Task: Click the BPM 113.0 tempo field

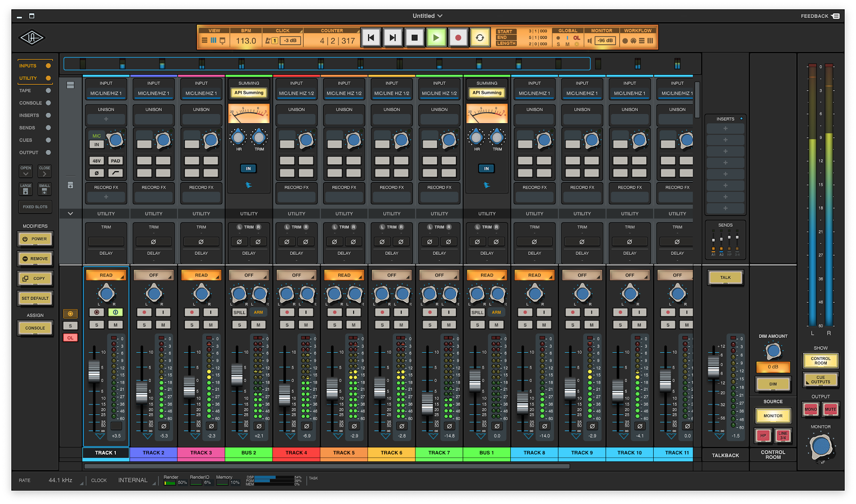Action: pyautogui.click(x=246, y=41)
